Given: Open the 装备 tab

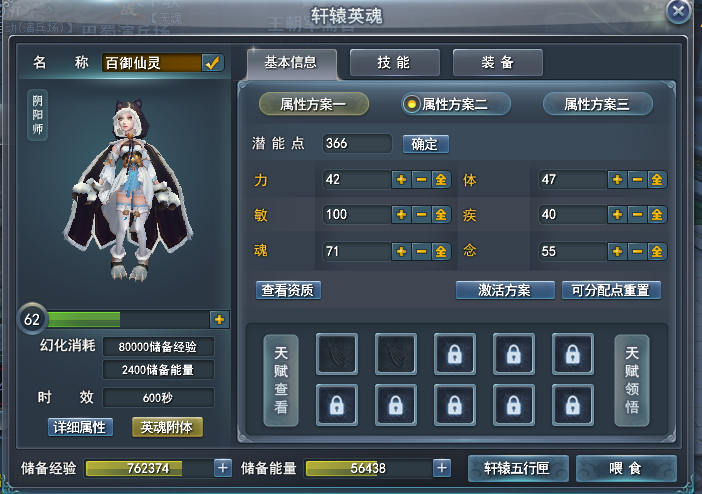Looking at the screenshot, I should tap(498, 63).
